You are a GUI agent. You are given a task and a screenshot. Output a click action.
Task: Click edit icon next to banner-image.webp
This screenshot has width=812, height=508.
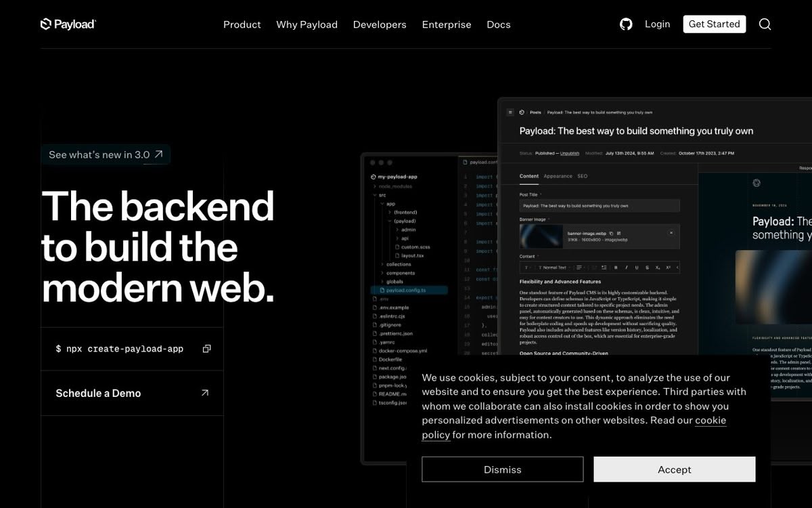tap(618, 233)
